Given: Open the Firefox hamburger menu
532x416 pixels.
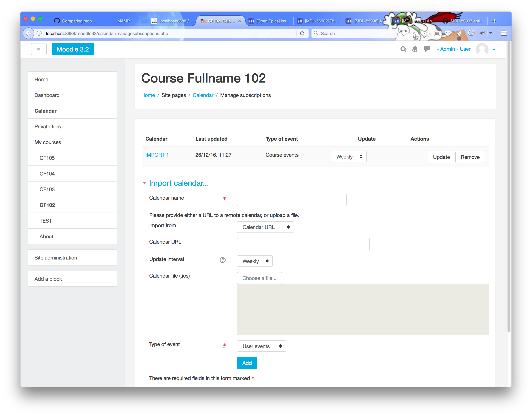Looking at the screenshot, I should click(x=504, y=33).
